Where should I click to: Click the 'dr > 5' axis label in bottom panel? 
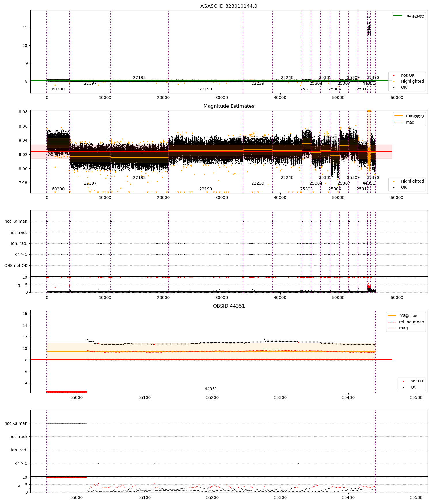[x=21, y=463]
